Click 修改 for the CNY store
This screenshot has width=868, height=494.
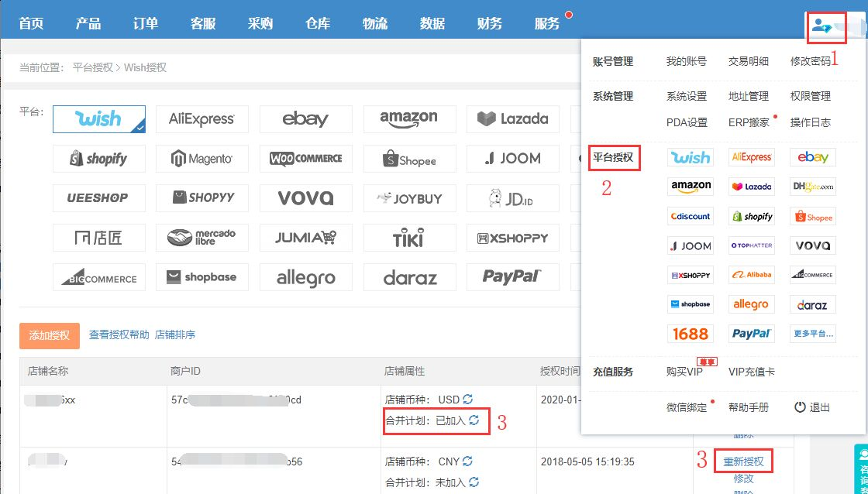743,478
